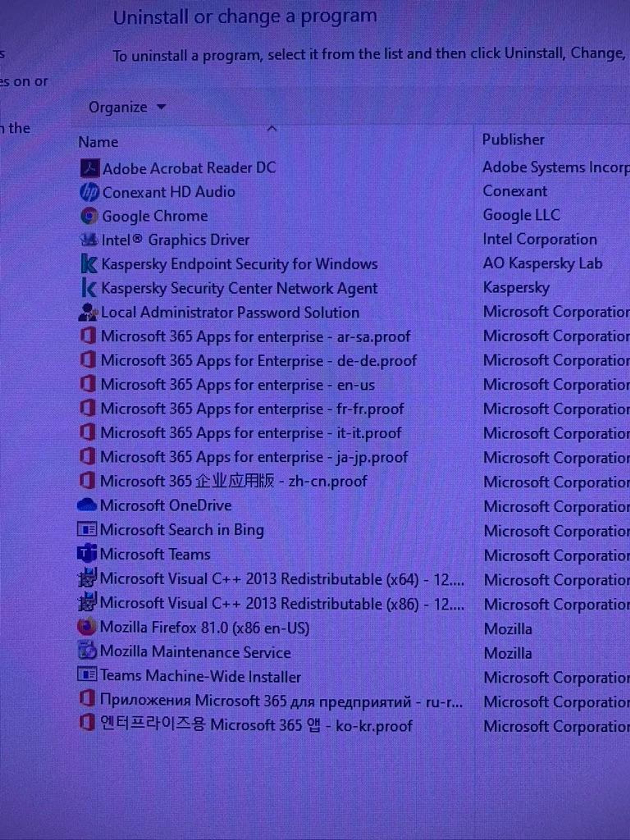Select the Adobe Acrobat Reader DC icon
The height and width of the screenshot is (840, 630).
pos(90,168)
